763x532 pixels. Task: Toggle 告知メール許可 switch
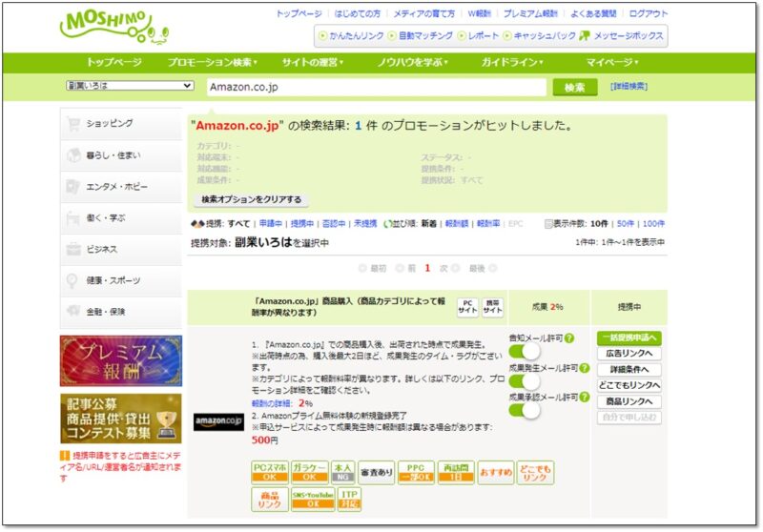click(524, 351)
